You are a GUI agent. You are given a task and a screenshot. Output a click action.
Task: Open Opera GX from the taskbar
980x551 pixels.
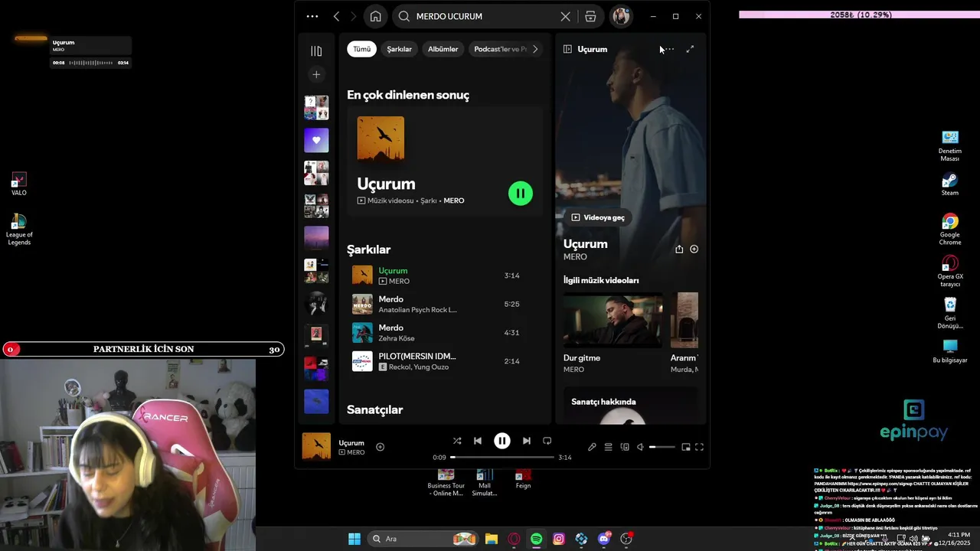pyautogui.click(x=514, y=539)
